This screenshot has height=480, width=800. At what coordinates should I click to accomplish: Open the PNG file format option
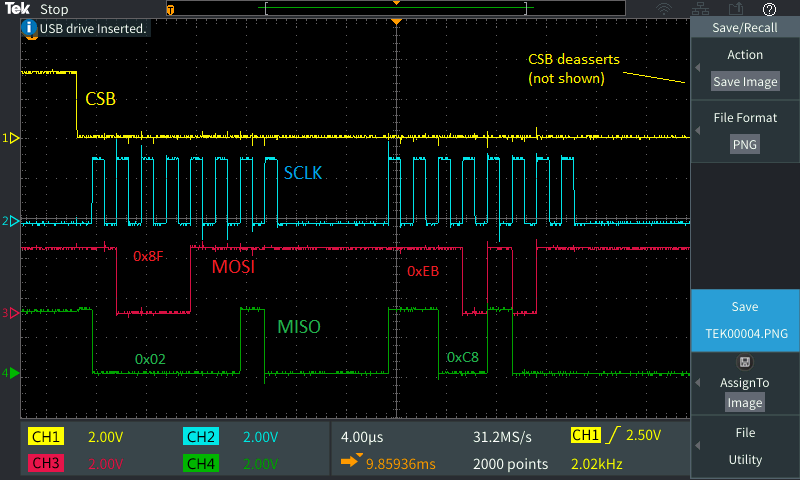point(745,144)
